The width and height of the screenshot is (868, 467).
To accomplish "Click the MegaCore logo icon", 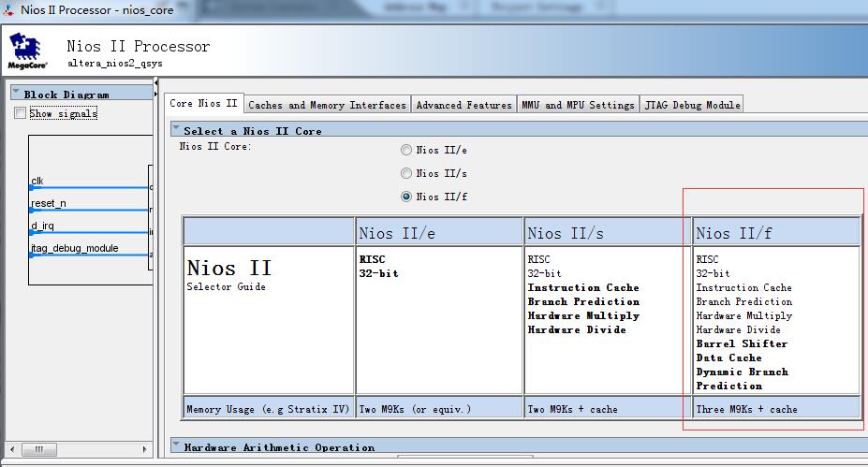I will pyautogui.click(x=26, y=51).
